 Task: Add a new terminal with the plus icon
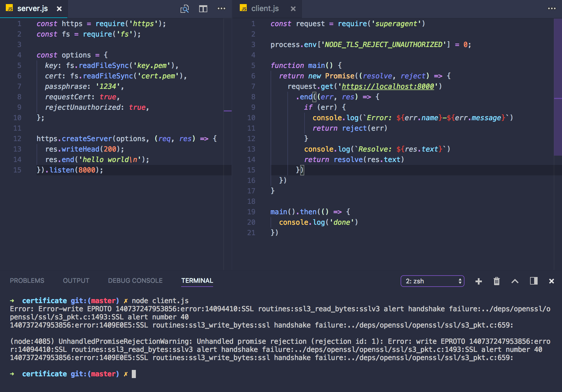coord(478,281)
